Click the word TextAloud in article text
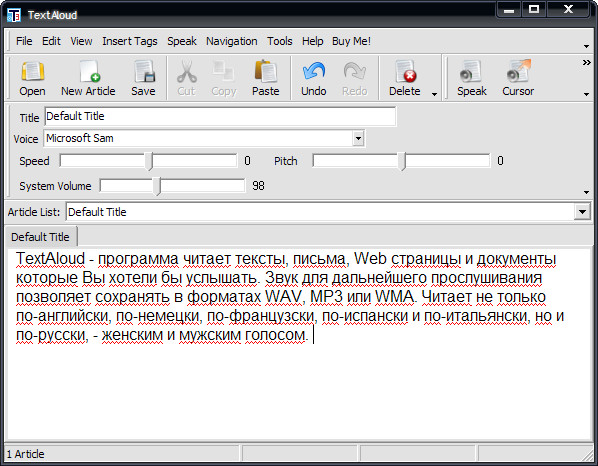The width and height of the screenshot is (598, 466). (x=50, y=259)
